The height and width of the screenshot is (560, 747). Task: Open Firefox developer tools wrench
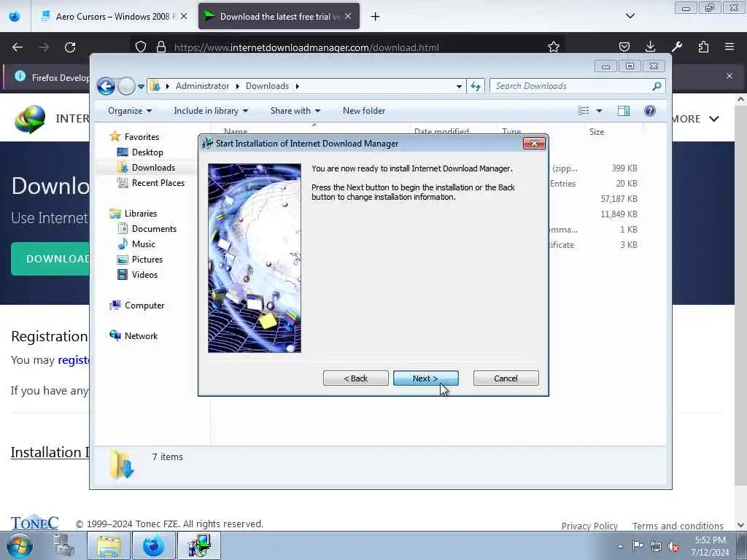tap(676, 47)
